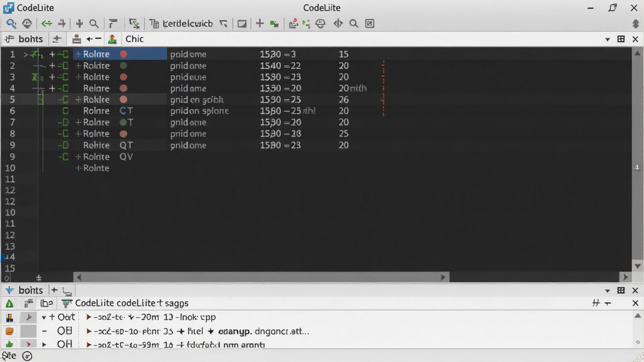The height and width of the screenshot is (362, 644).
Task: Expand the plus sign on line 2
Action: pos(52,65)
